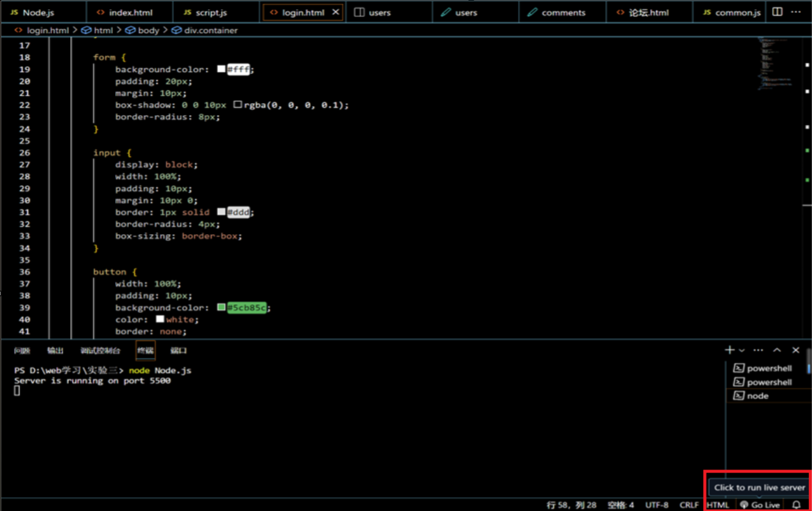
Task: Click the 'display: block;' code line
Action: coord(157,164)
